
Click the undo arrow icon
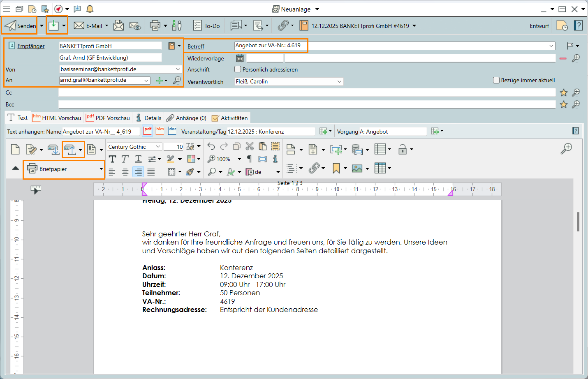[x=211, y=146]
